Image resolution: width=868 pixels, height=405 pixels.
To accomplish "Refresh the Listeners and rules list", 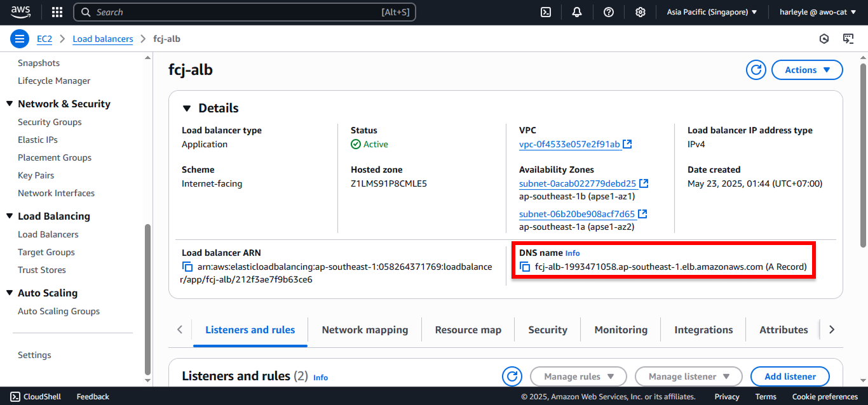I will (x=512, y=376).
